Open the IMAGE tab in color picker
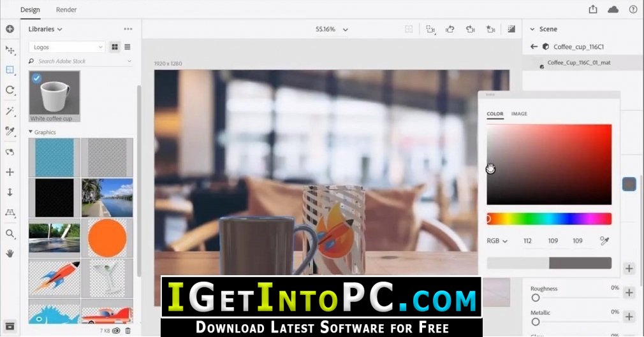The width and height of the screenshot is (644, 337). [519, 113]
